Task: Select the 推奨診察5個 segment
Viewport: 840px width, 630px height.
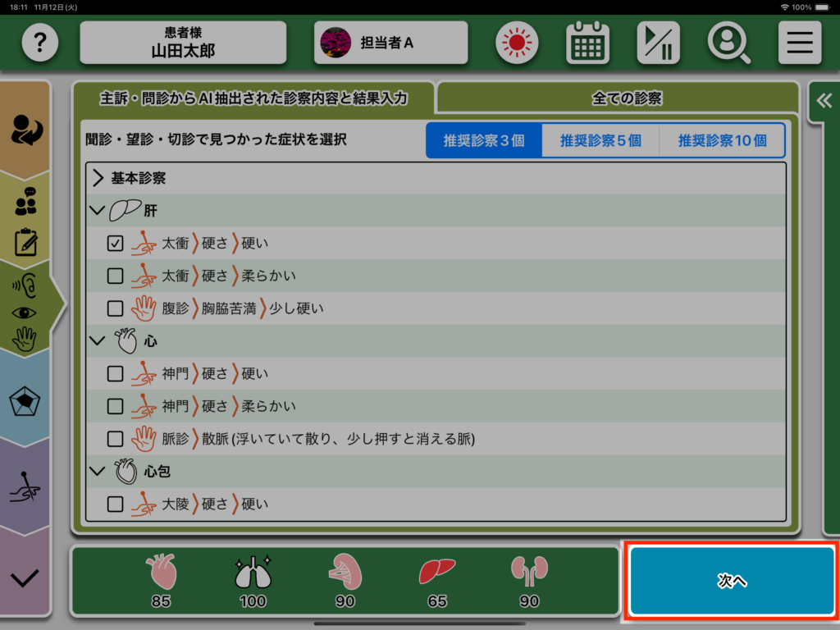Action: click(600, 140)
